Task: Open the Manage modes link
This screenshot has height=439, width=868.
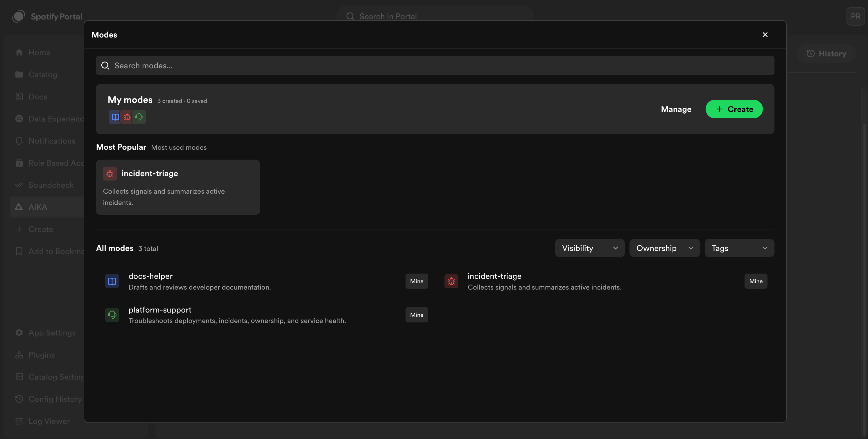Action: tap(676, 109)
